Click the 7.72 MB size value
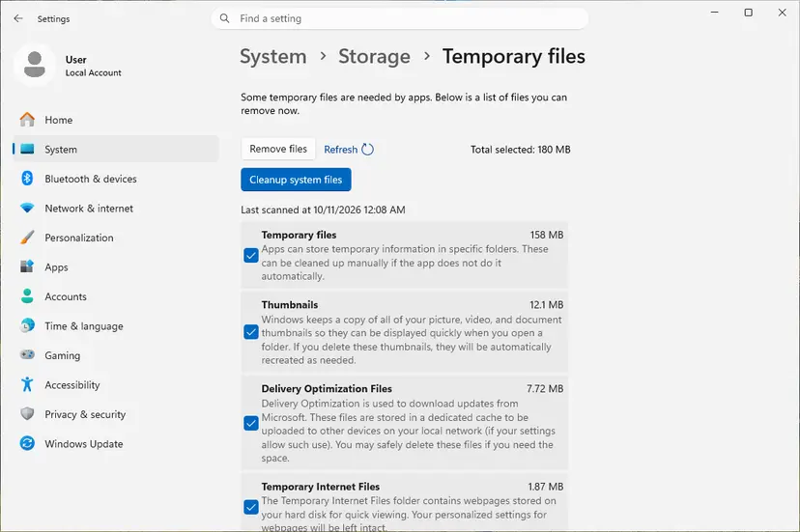 545,388
